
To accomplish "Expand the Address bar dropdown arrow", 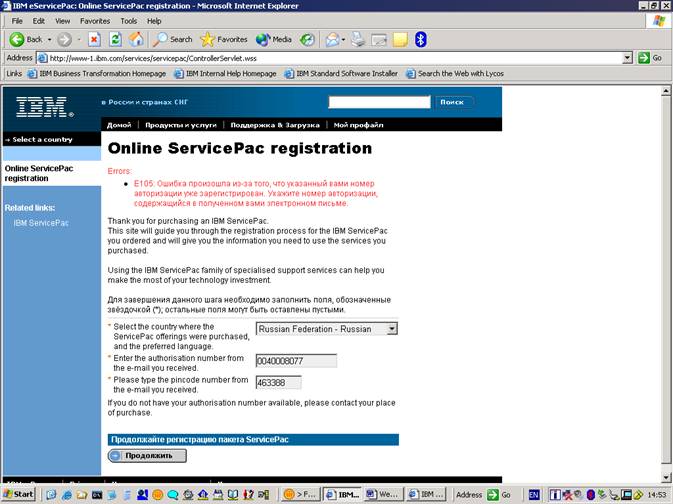I will [627, 58].
